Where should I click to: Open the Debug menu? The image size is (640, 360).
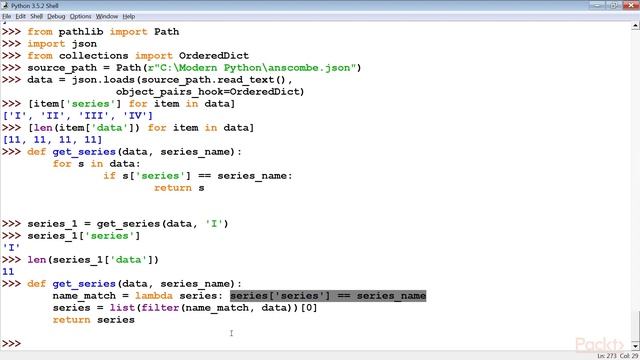pyautogui.click(x=56, y=16)
